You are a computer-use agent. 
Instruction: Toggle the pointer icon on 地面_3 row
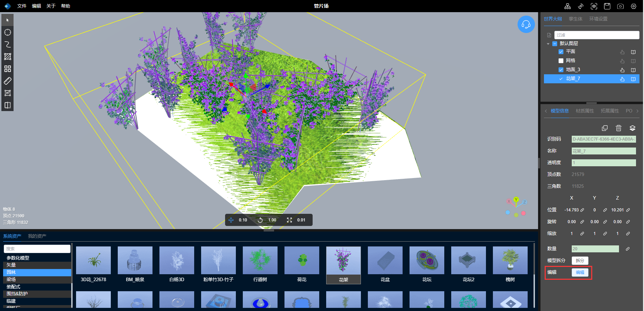622,70
